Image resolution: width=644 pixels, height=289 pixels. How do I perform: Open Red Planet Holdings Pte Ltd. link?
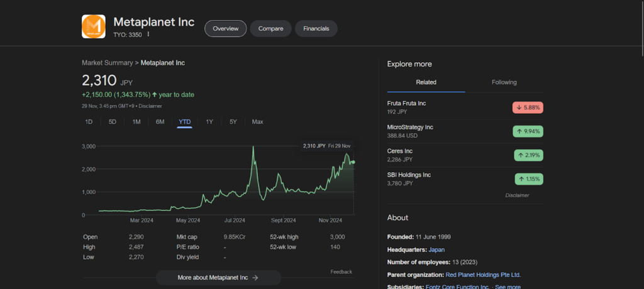[483, 275]
